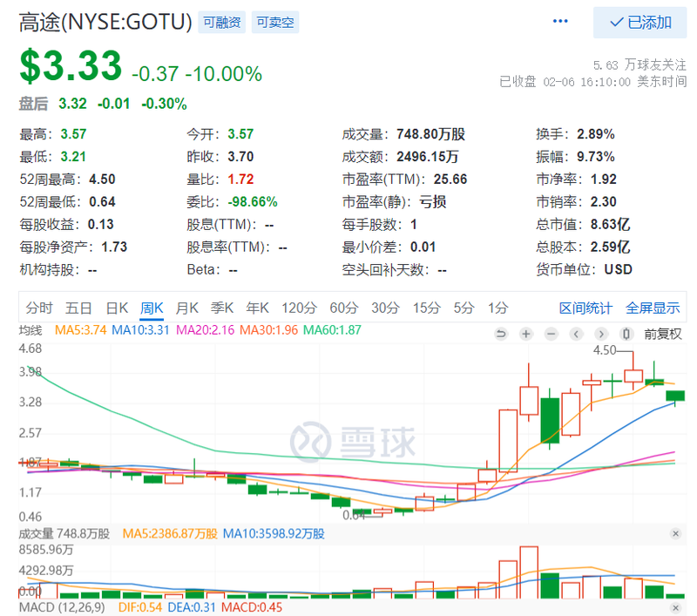Open 全屏显示 fullscreen display link

pyautogui.click(x=653, y=308)
